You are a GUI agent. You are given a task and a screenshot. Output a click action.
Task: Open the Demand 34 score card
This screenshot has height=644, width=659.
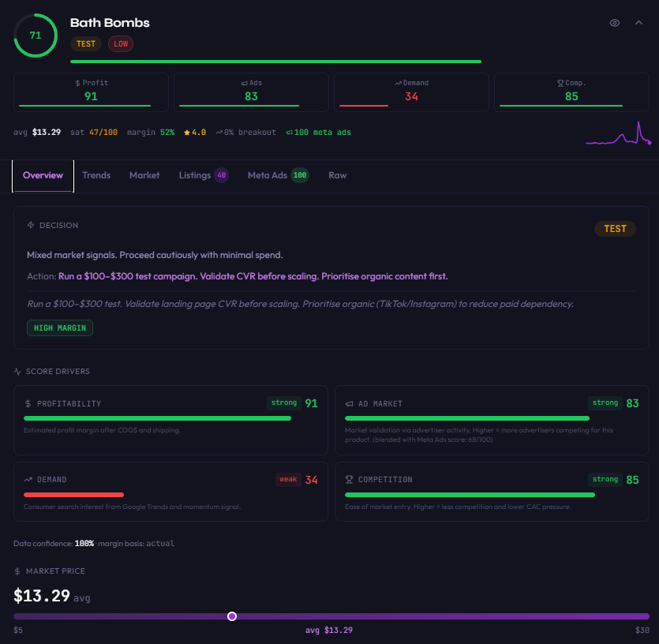411,92
